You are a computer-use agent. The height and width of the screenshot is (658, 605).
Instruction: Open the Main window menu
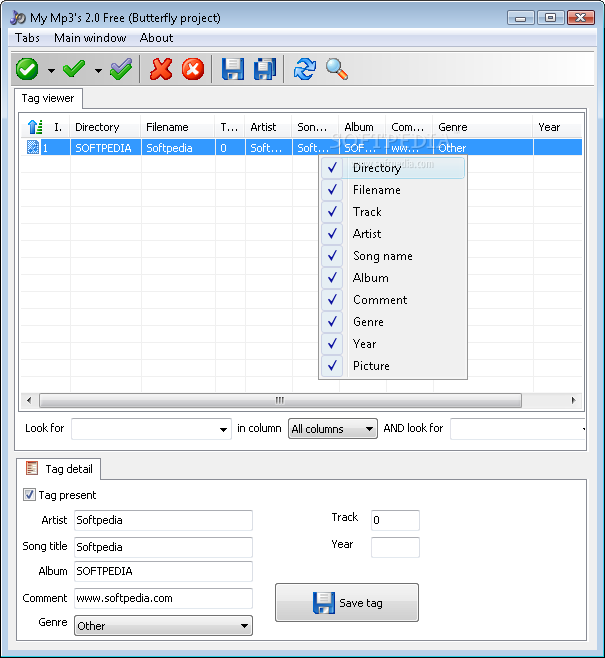coord(90,38)
